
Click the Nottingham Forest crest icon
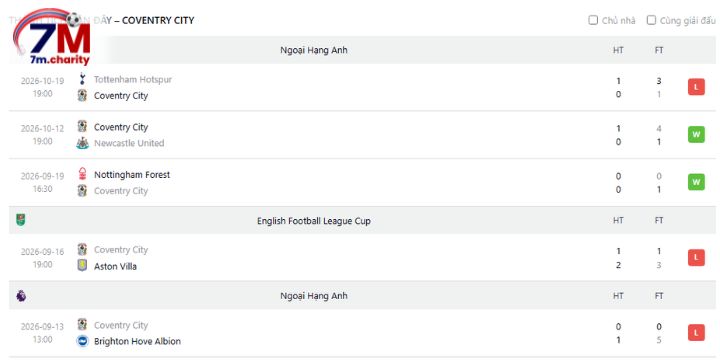click(x=82, y=174)
